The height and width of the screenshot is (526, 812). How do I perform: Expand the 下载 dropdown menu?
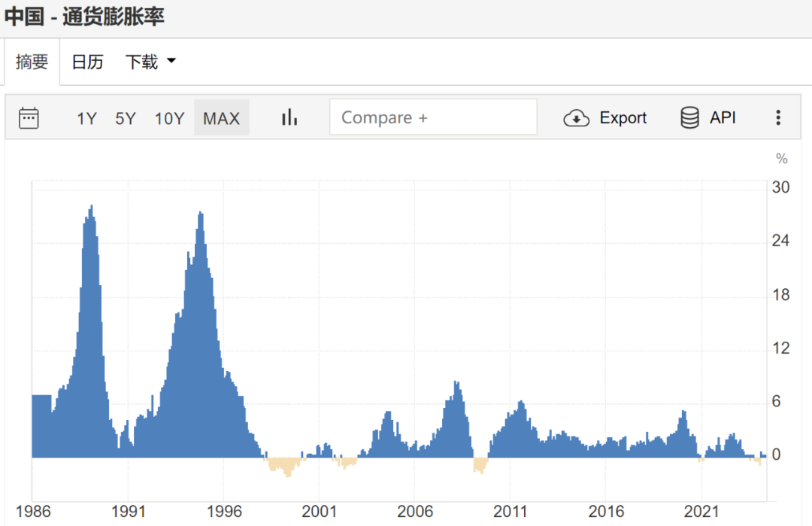(150, 62)
